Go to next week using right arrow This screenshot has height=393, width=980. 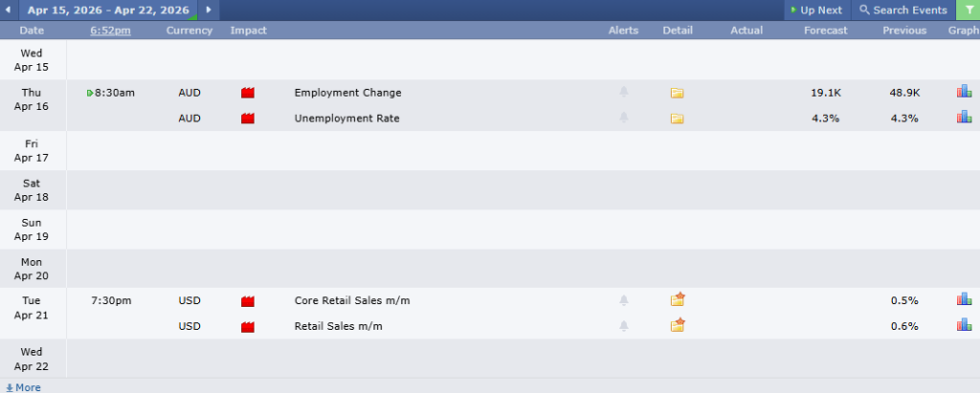[x=209, y=10]
